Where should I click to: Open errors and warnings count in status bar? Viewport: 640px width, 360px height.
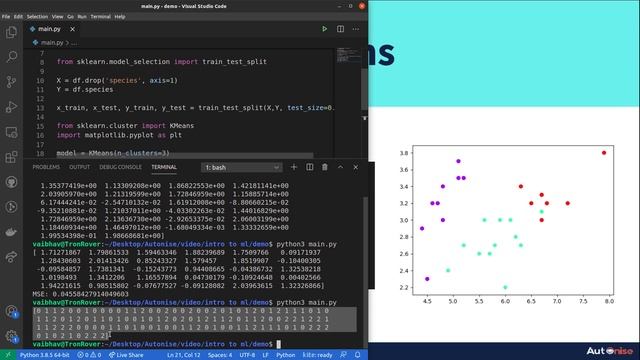(89, 355)
